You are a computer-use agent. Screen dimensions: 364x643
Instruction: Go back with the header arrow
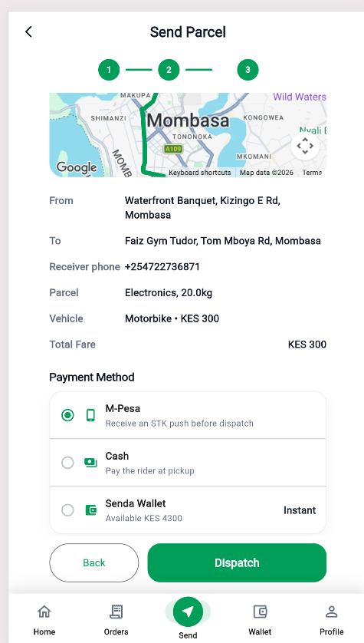tap(28, 31)
